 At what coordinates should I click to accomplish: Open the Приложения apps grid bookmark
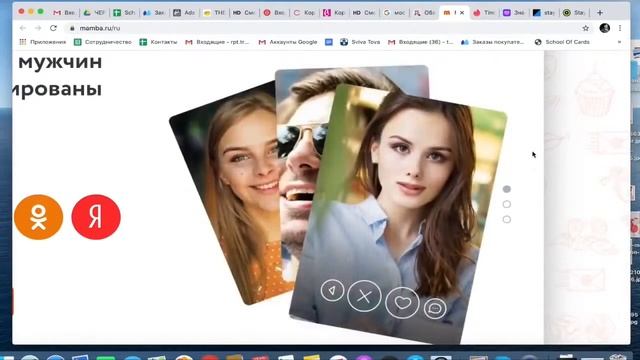[43, 42]
